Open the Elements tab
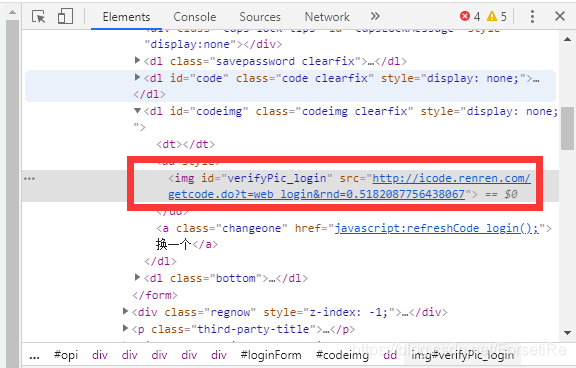576x368 pixels. (x=126, y=17)
